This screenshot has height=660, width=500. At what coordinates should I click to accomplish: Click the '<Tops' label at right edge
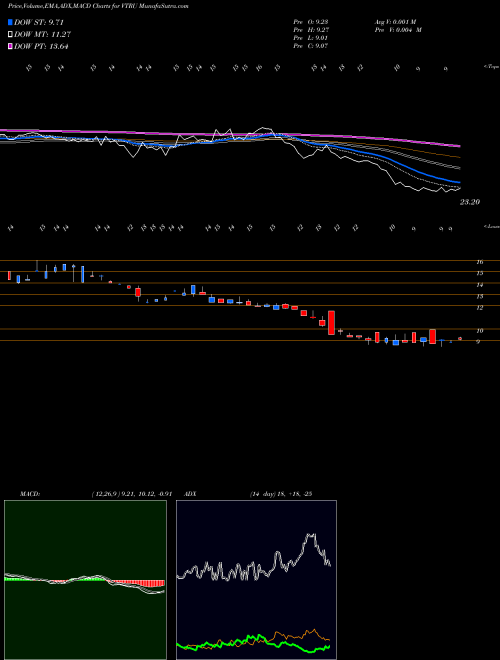(x=491, y=67)
